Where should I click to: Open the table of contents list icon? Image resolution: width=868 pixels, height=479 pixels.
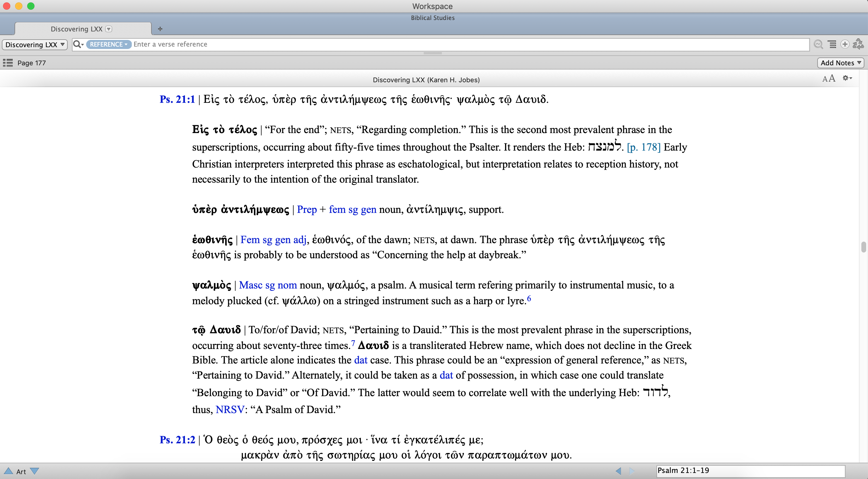tap(8, 63)
